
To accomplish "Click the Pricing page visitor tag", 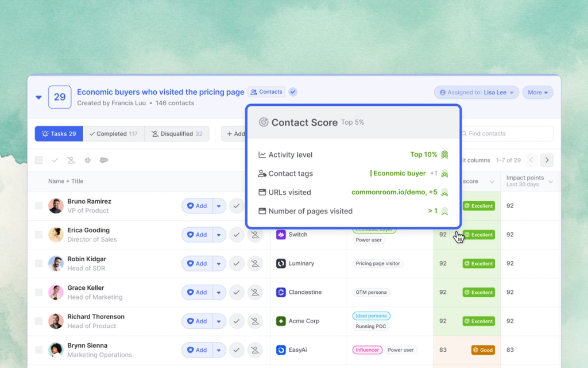I will click(378, 263).
